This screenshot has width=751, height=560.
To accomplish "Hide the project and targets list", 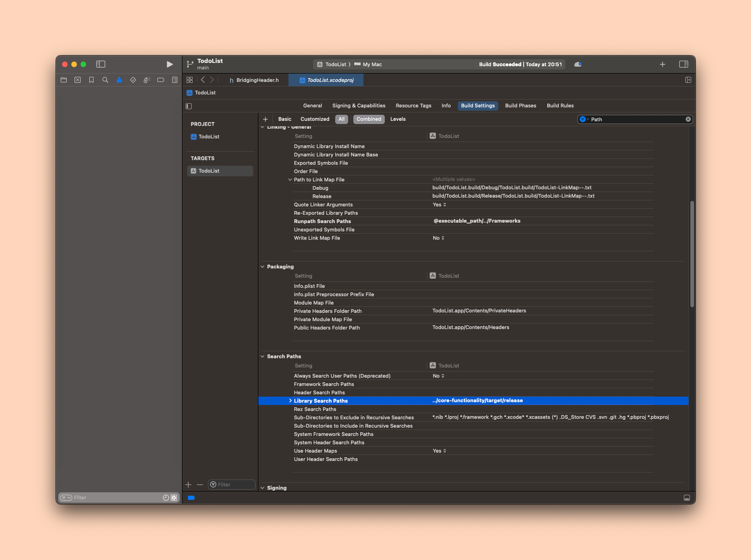I will coord(189,106).
